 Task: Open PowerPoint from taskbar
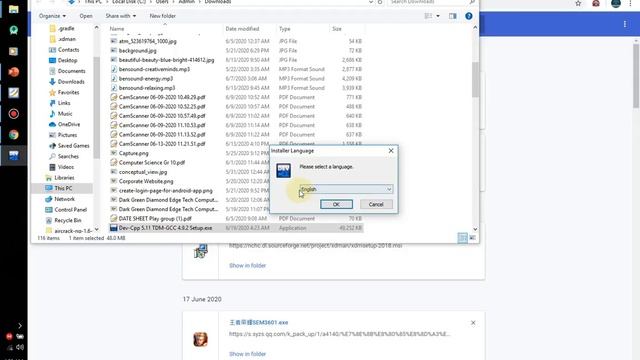[13, 72]
